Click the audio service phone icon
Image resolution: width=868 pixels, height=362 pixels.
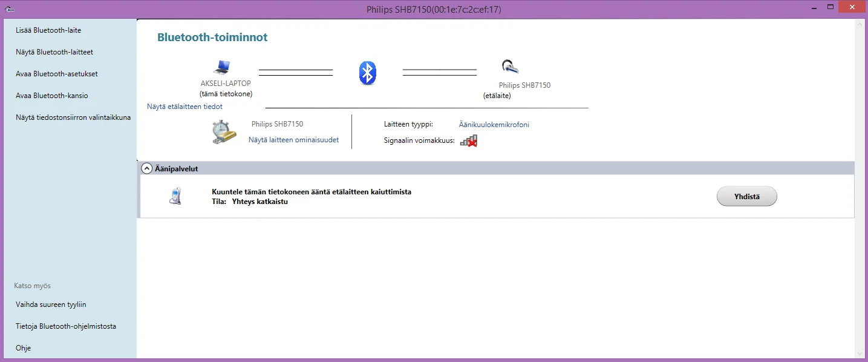(x=175, y=196)
